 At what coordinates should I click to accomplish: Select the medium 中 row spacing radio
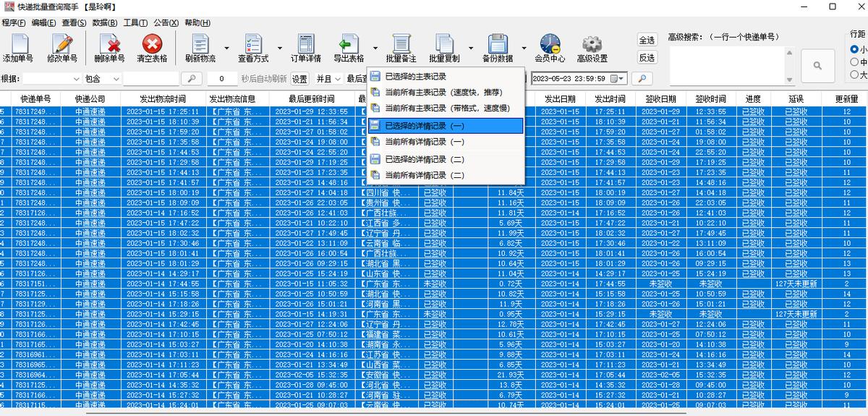(x=854, y=62)
